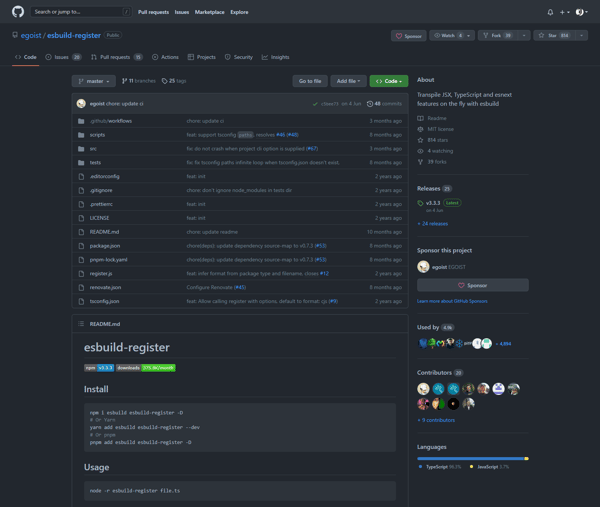The width and height of the screenshot is (600, 507).
Task: Open the master branch selector
Action: 94,81
